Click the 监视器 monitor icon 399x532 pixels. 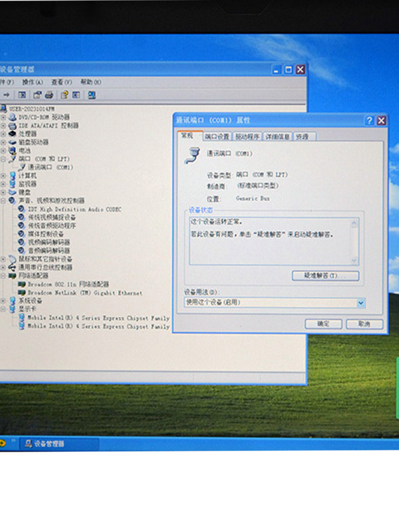coord(12,184)
